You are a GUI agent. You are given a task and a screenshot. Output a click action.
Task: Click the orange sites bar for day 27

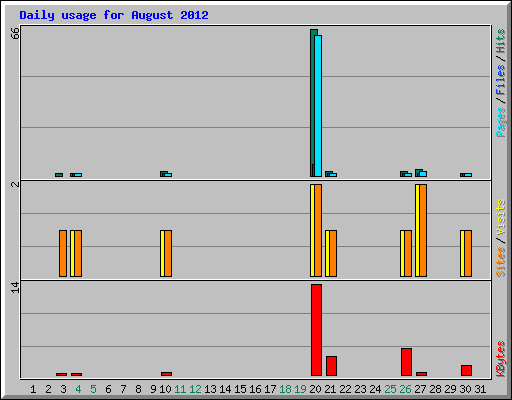[423, 230]
